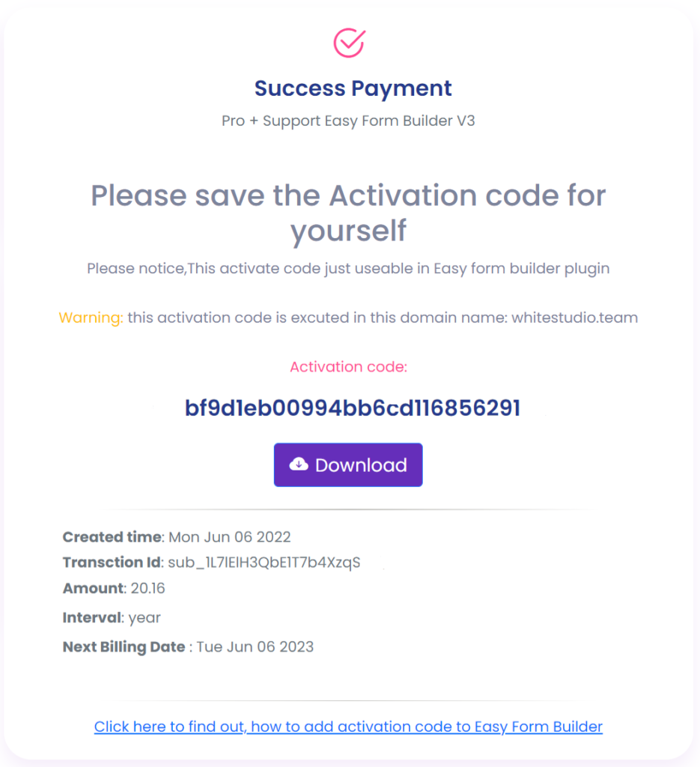Click the Success Payment heading
700x767 pixels.
click(353, 88)
